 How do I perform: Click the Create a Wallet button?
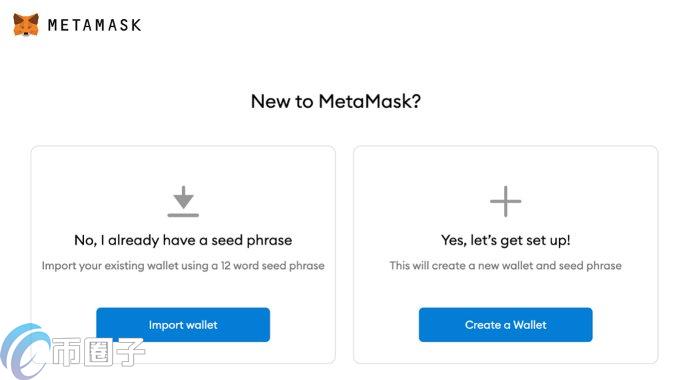tap(505, 325)
